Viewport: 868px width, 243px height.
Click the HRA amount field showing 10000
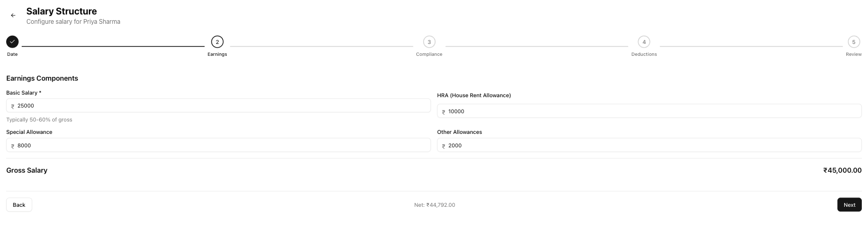[x=651, y=111]
